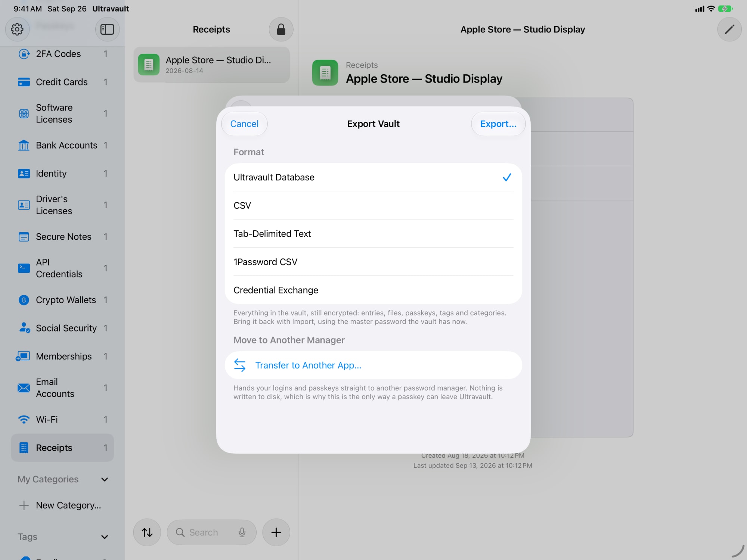Click New Category... in sidebar
The width and height of the screenshot is (747, 560).
point(62,505)
